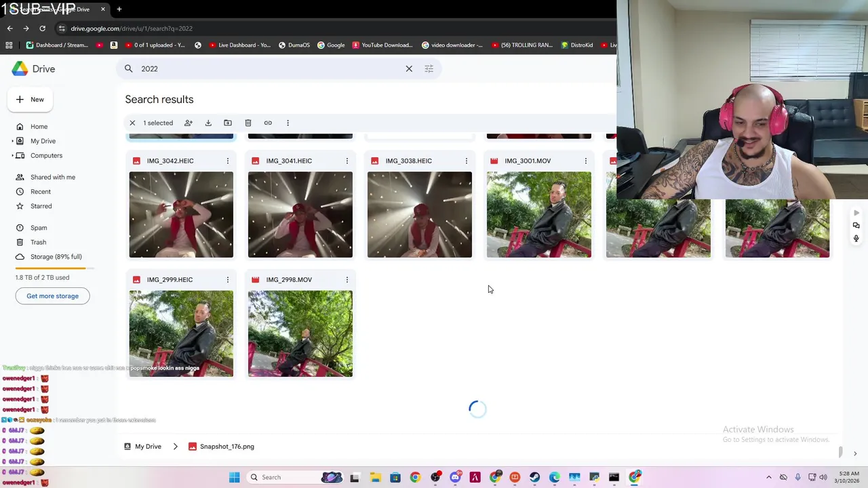Open DistroKid bookmark
This screenshot has height=488, width=868.
576,45
